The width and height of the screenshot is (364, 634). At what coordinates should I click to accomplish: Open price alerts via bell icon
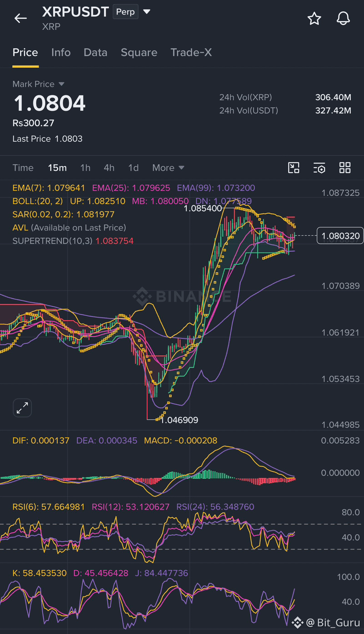[x=343, y=18]
